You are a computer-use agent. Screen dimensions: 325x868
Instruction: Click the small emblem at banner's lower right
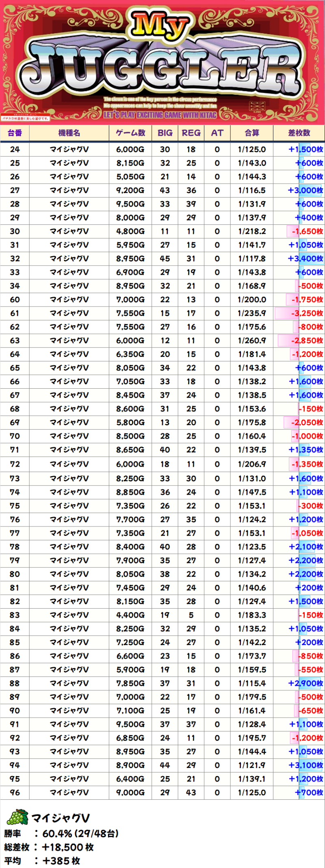pos(257,107)
